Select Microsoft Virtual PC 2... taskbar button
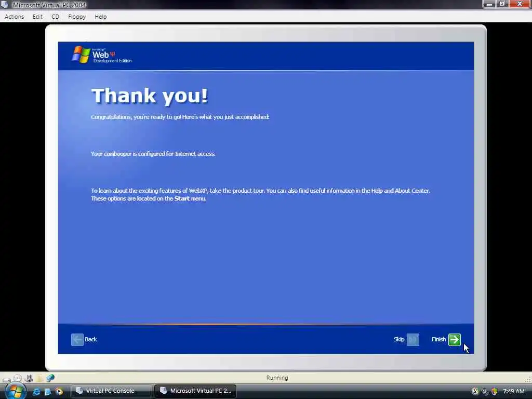 point(195,391)
